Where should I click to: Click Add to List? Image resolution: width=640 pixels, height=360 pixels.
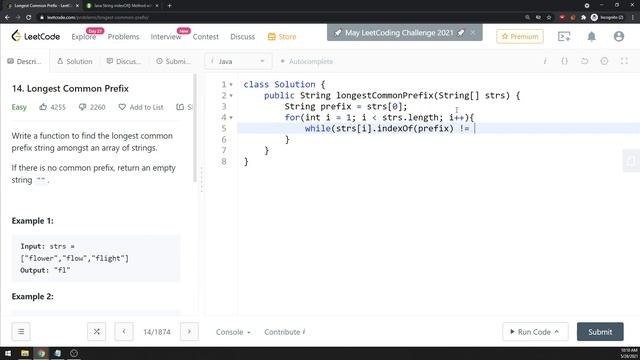[x=141, y=107]
